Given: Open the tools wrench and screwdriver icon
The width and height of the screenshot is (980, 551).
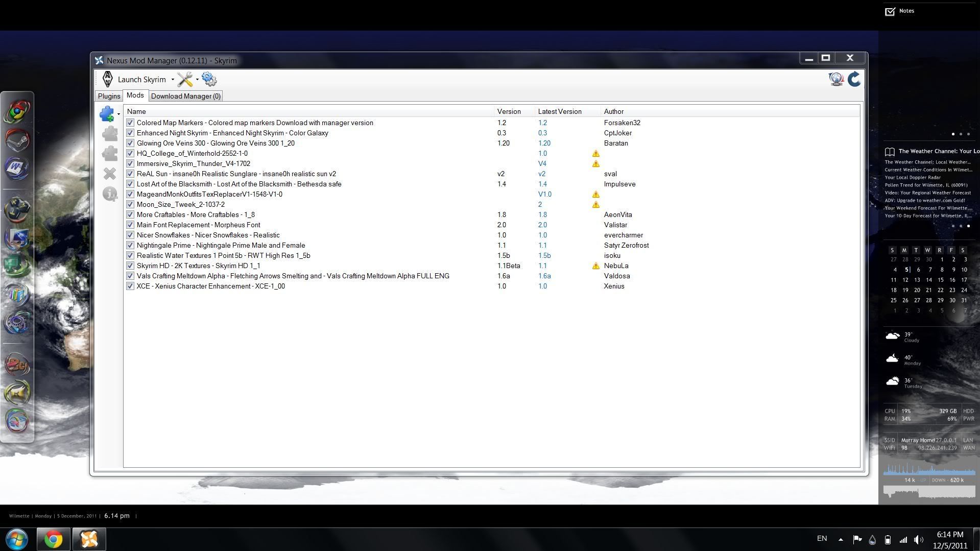Looking at the screenshot, I should coord(185,79).
